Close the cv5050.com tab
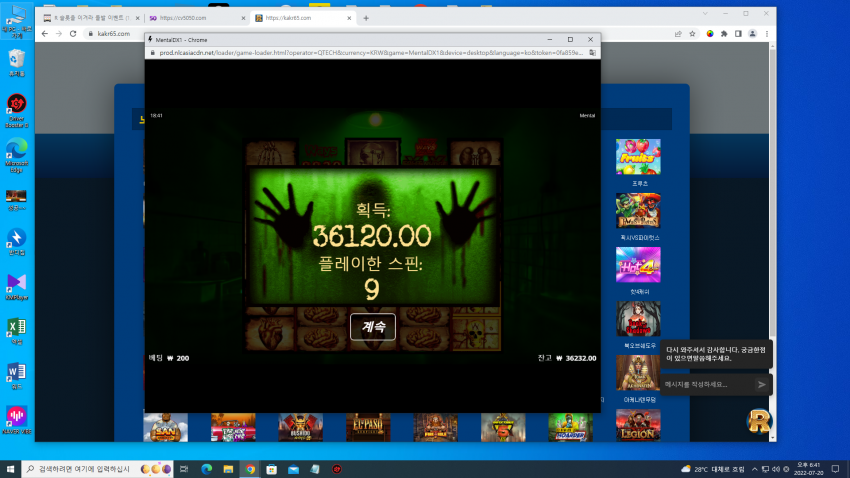This screenshot has height=478, width=850. 243,18
